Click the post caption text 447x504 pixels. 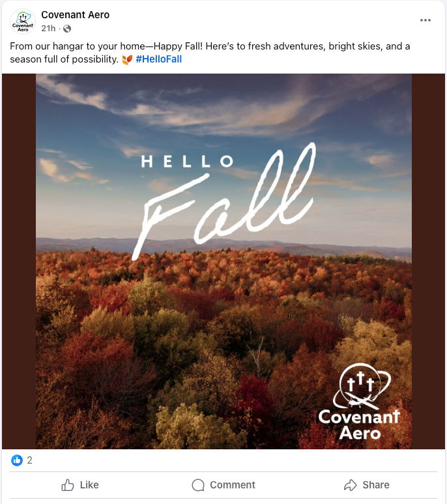(210, 47)
